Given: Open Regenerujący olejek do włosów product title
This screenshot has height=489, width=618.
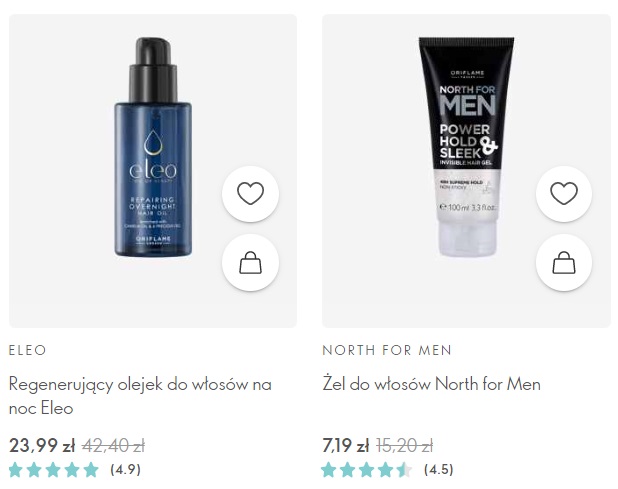Looking at the screenshot, I should click(x=140, y=396).
